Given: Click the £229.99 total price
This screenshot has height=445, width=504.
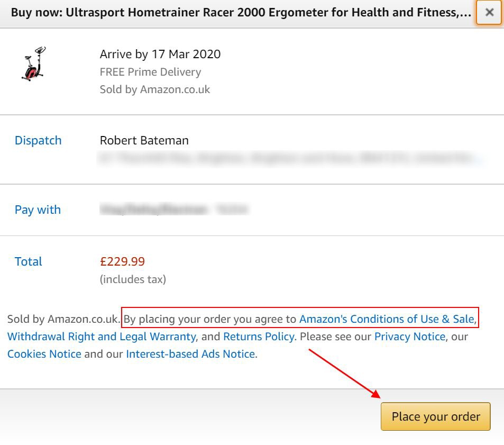Looking at the screenshot, I should [122, 261].
